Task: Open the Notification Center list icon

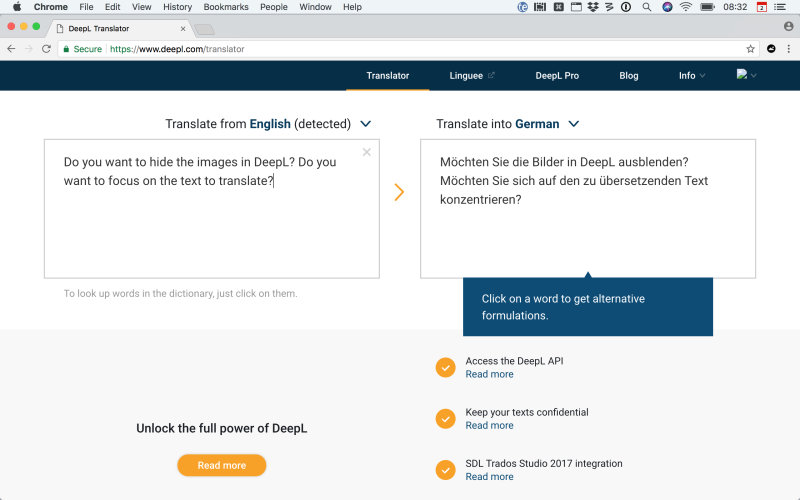Action: tap(780, 7)
